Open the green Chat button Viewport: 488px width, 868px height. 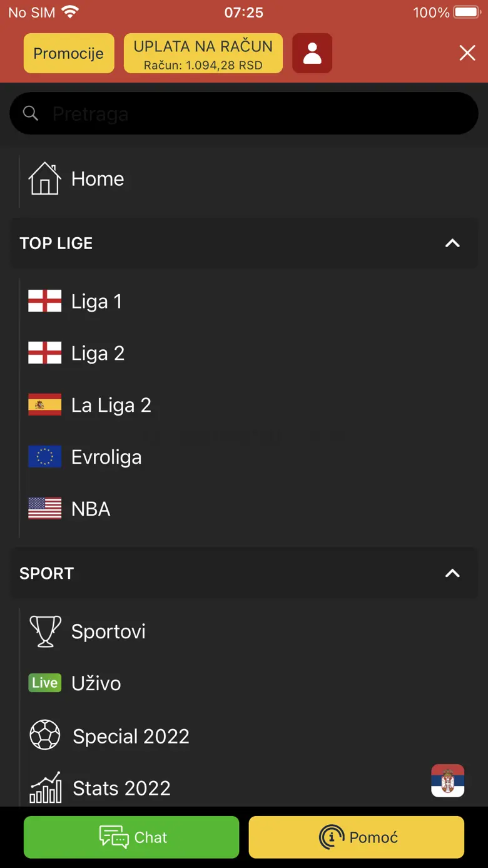[131, 837]
